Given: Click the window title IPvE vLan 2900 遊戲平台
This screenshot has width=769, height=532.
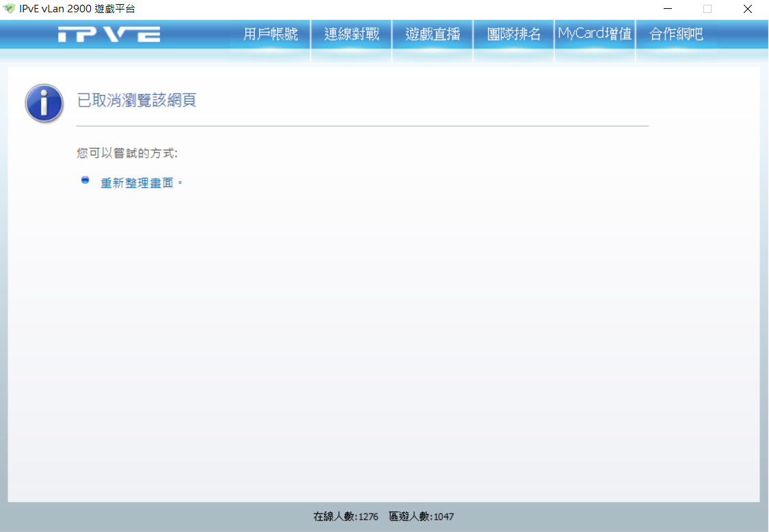Looking at the screenshot, I should coord(77,9).
